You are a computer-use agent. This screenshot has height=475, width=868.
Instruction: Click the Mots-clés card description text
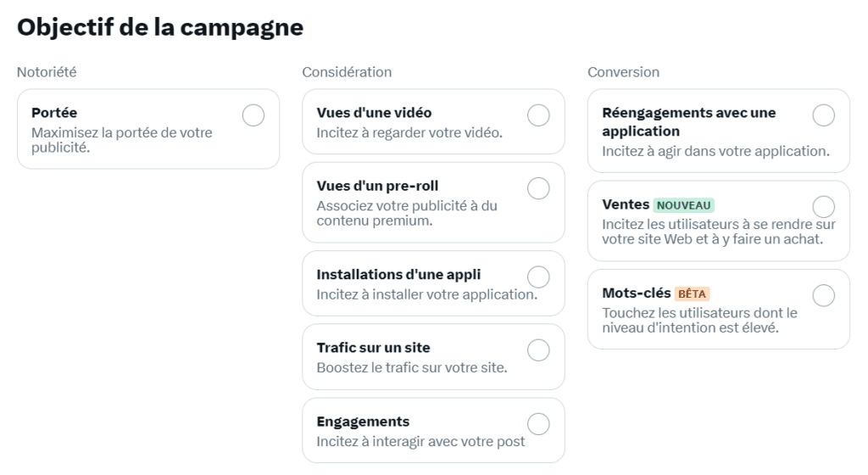click(699, 320)
